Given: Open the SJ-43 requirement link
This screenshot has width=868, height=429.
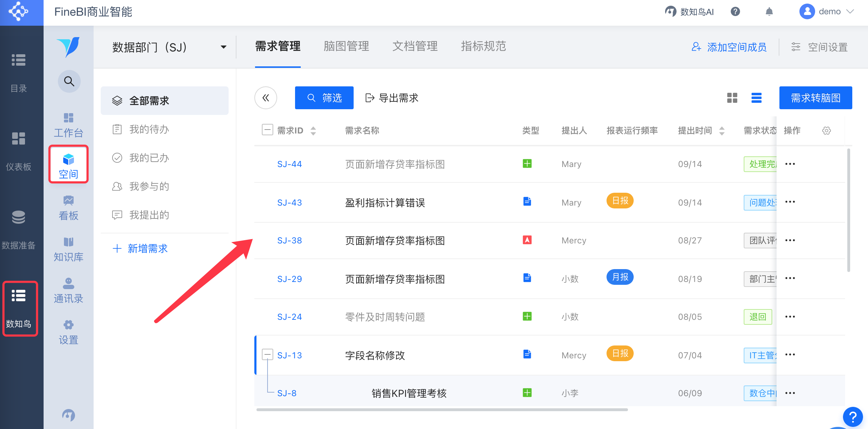Looking at the screenshot, I should (x=289, y=203).
